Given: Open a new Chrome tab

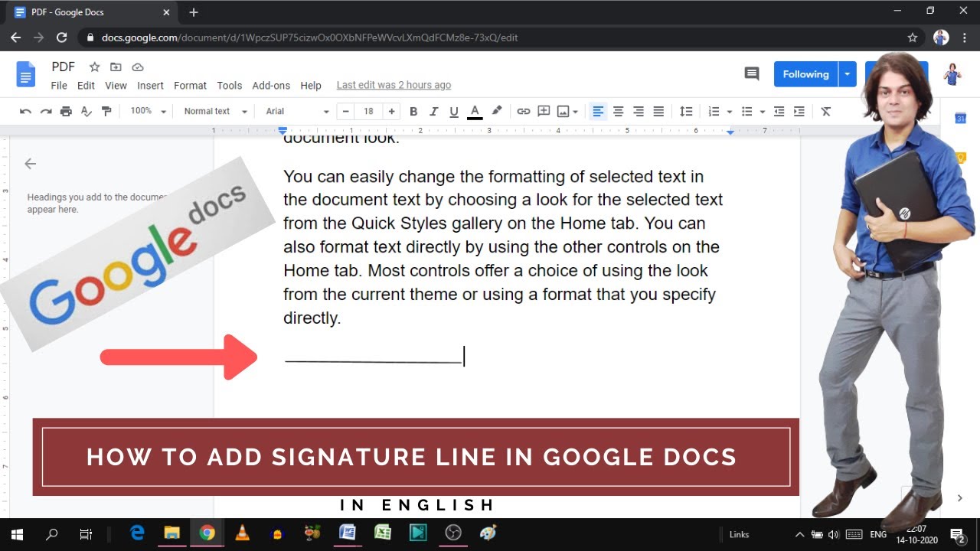Looking at the screenshot, I should (194, 12).
